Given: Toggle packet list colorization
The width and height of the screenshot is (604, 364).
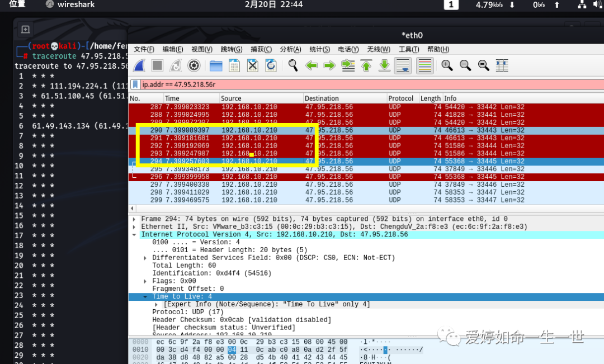Looking at the screenshot, I should pos(425,65).
